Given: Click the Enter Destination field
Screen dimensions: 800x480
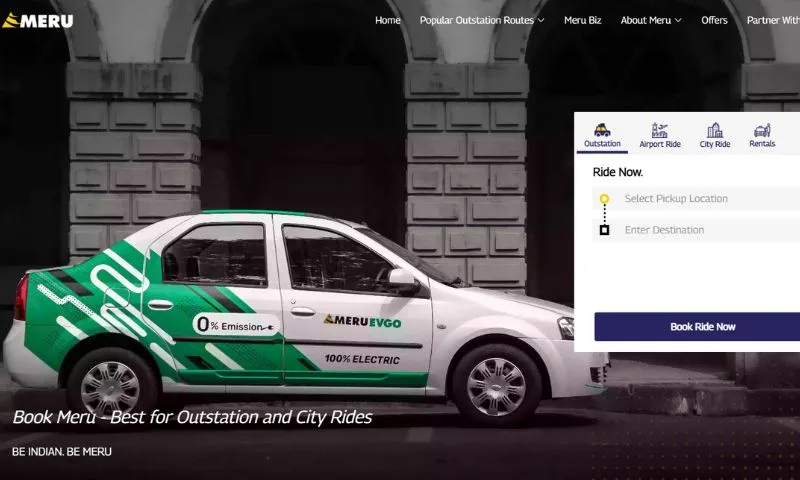Looking at the screenshot, I should coord(696,230).
